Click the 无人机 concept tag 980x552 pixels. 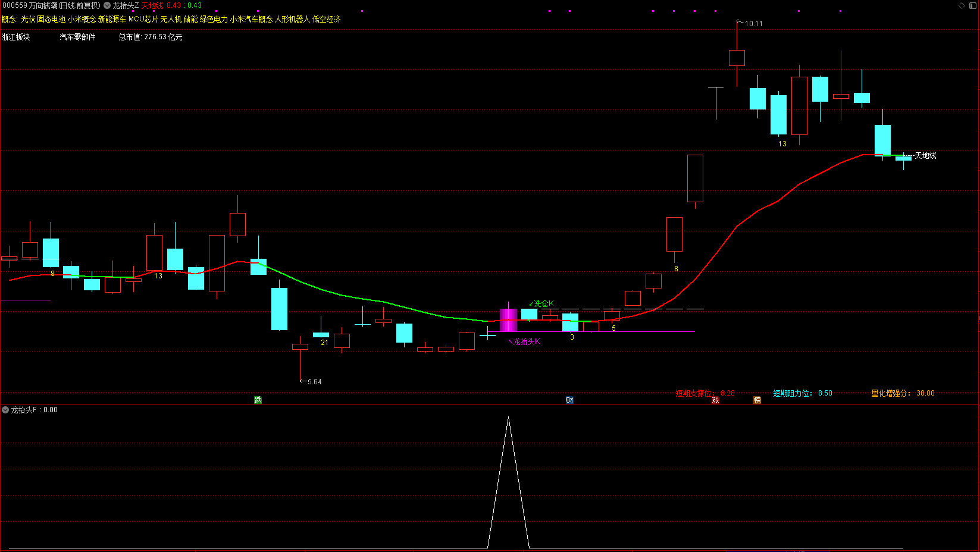(171, 20)
